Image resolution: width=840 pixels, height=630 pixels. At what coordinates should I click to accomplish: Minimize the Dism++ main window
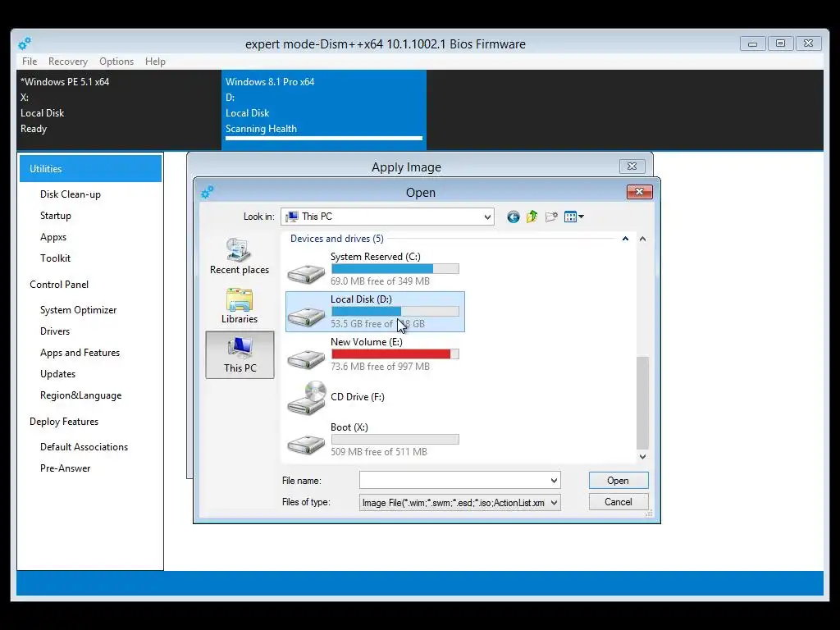[753, 43]
